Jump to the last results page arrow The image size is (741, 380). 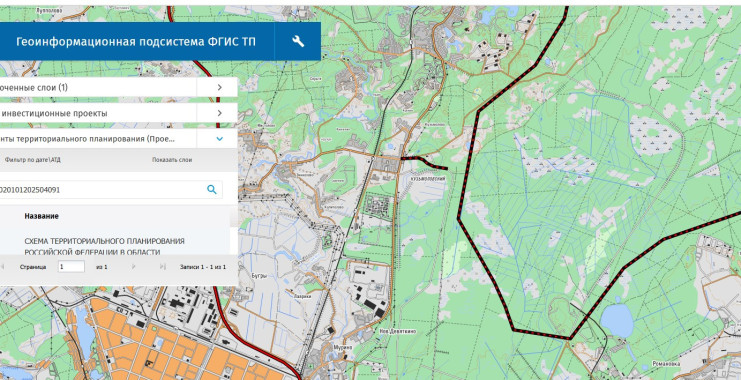point(163,267)
